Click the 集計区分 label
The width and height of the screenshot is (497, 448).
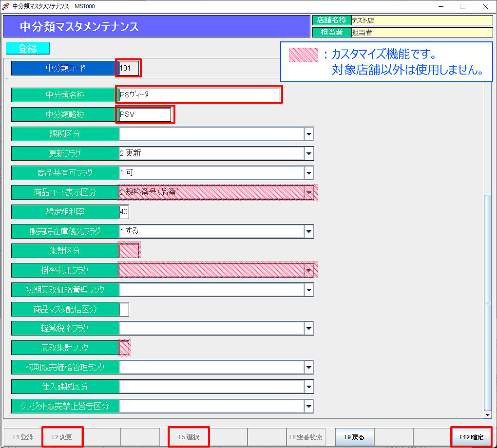(x=65, y=251)
